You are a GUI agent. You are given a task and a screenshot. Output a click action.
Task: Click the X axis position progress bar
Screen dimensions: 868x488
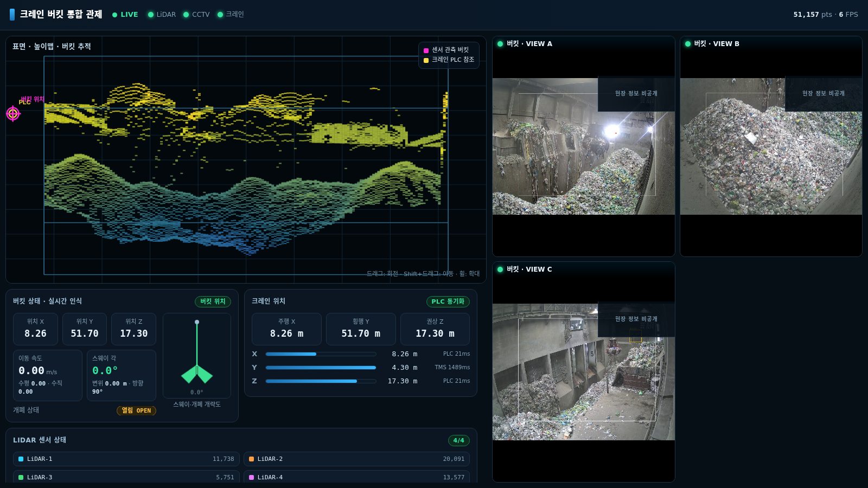321,354
